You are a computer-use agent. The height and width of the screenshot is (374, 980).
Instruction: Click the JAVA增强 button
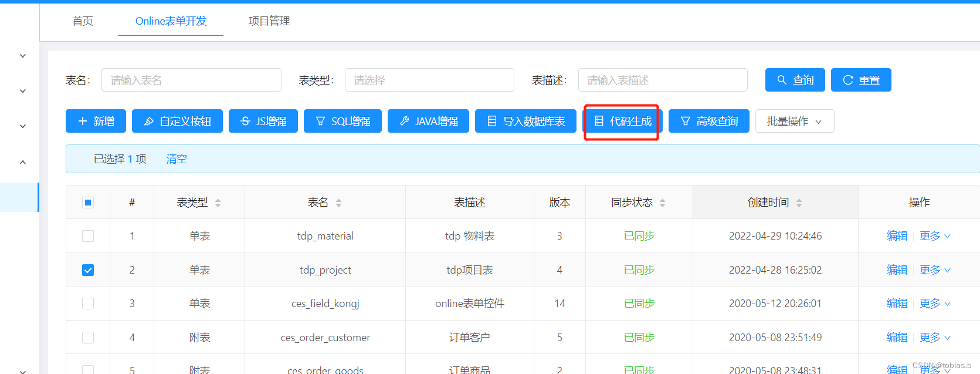[x=428, y=121]
